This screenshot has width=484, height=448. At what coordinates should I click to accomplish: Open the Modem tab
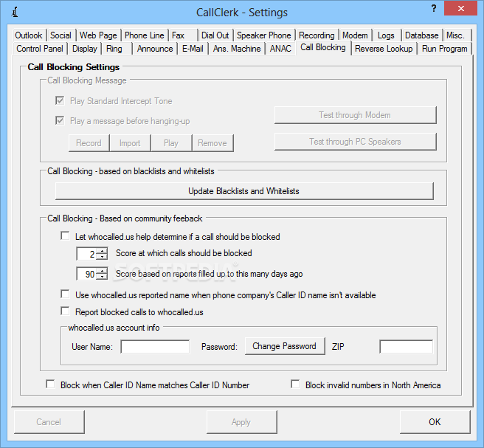click(355, 35)
